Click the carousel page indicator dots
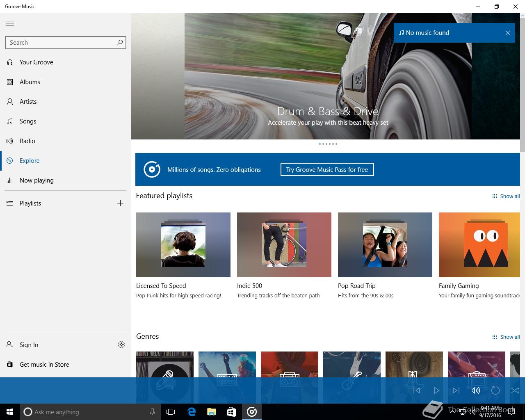Screen dimensions: 525x420 [x=328, y=144]
